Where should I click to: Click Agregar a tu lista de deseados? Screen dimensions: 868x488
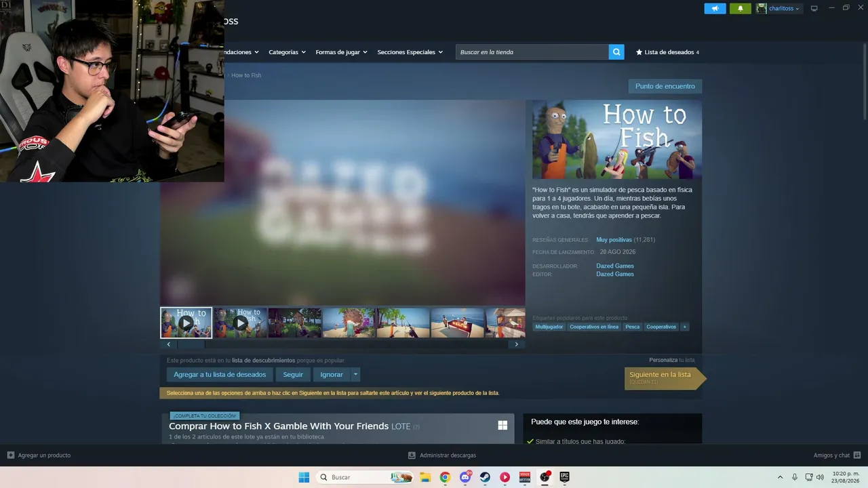tap(220, 375)
